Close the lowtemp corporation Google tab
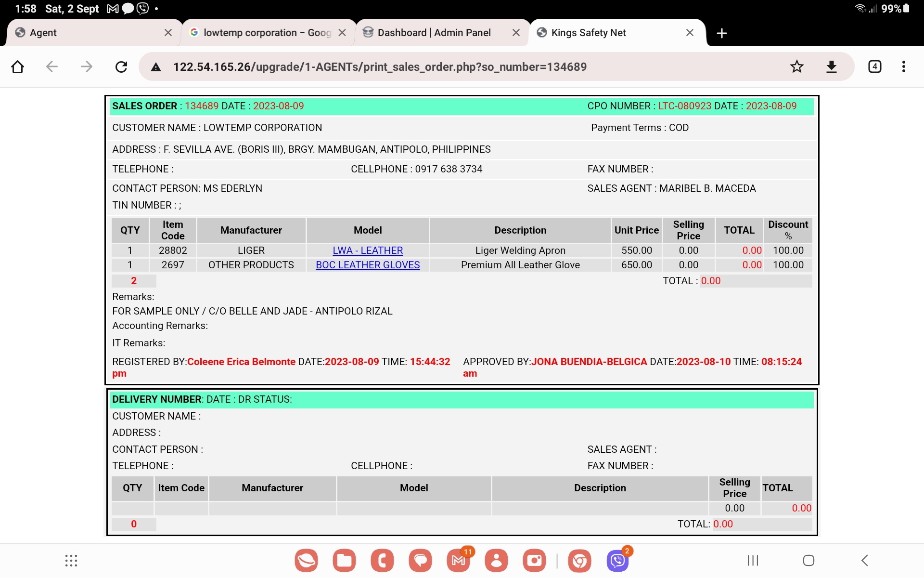Screen dimensions: 924x578 point(342,32)
